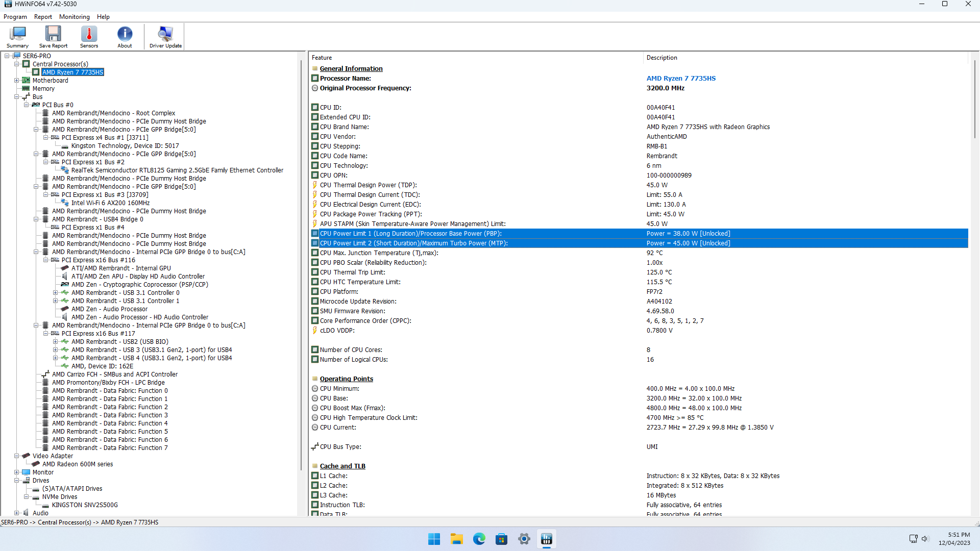The image size is (980, 551).
Task: Click the Monitor tree icon
Action: coord(26,472)
